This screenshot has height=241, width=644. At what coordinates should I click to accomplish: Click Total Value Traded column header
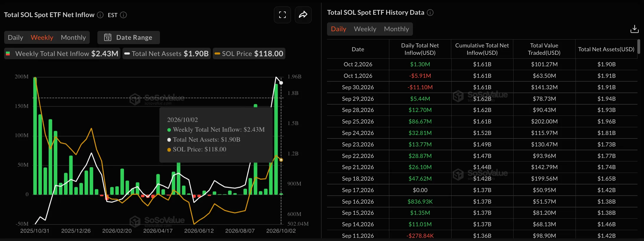tap(544, 49)
